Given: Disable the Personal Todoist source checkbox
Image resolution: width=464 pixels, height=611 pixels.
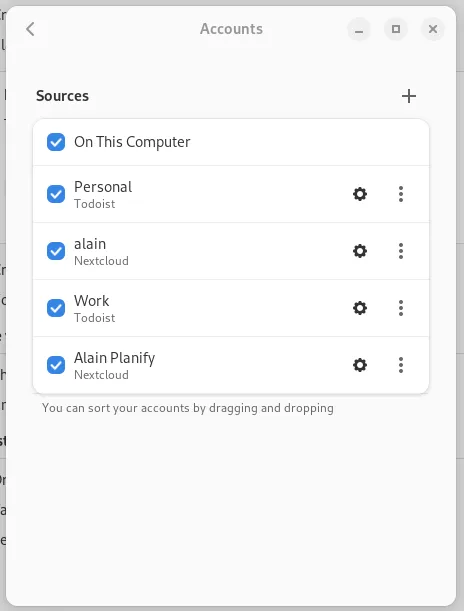Looking at the screenshot, I should (56, 194).
